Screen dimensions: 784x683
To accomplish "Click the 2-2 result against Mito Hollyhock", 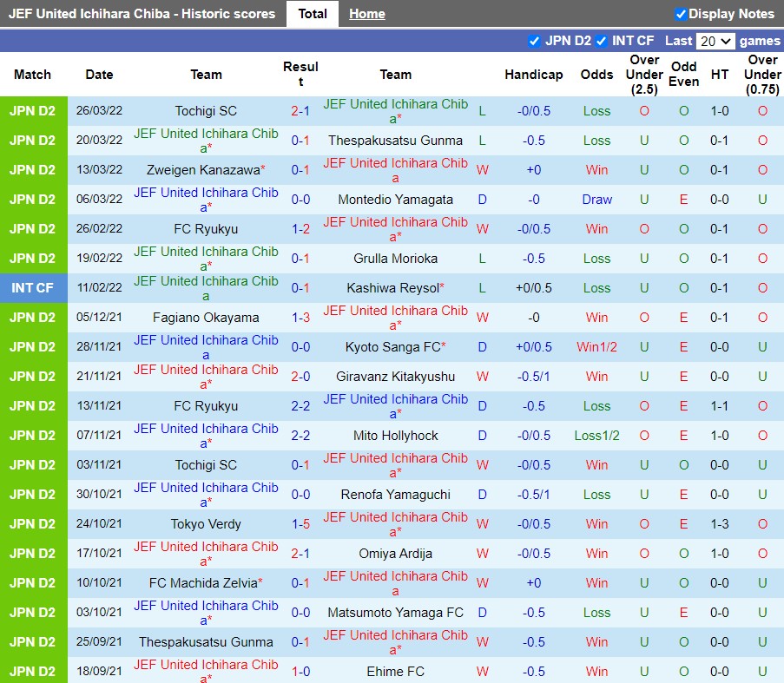I will pyautogui.click(x=300, y=435).
